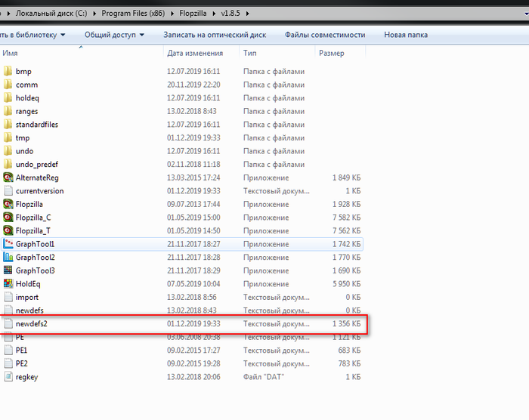Select the ranges folder icon
Viewport: 529px width, 420px height.
8,111
